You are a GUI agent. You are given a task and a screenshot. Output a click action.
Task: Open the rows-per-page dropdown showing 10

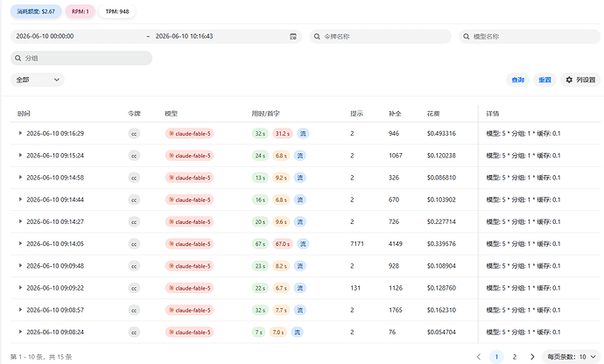572,357
